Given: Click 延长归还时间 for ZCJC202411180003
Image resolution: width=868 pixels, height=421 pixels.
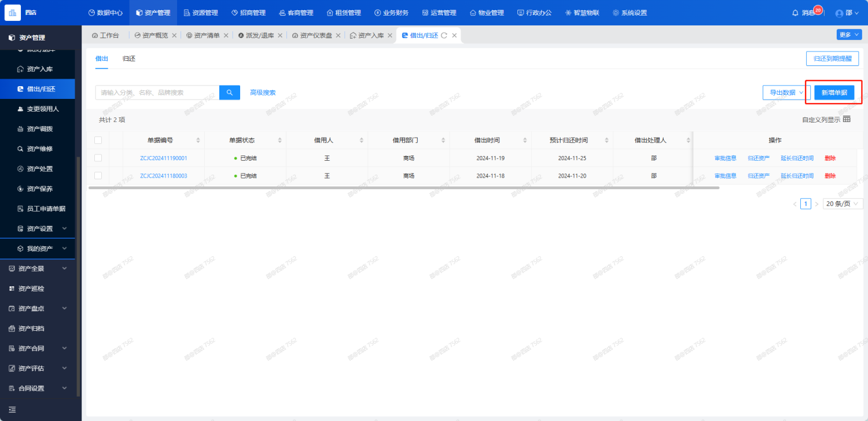Looking at the screenshot, I should [797, 176].
